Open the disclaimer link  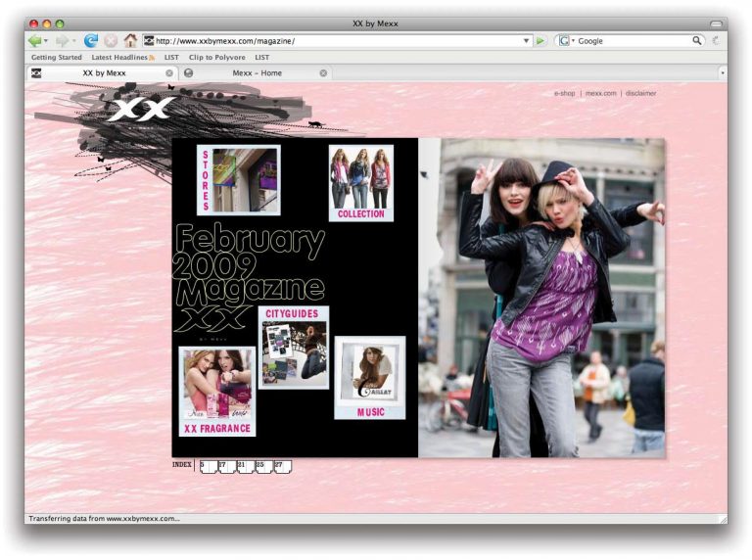[x=641, y=93]
